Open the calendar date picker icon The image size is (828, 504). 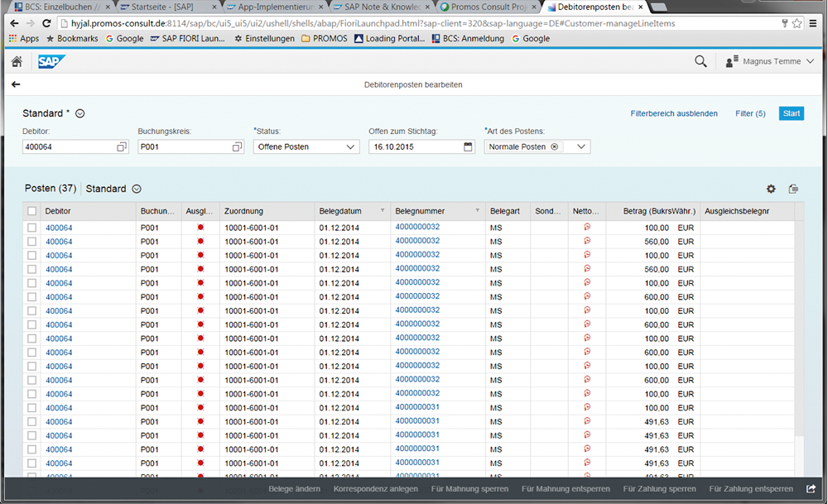pos(468,146)
